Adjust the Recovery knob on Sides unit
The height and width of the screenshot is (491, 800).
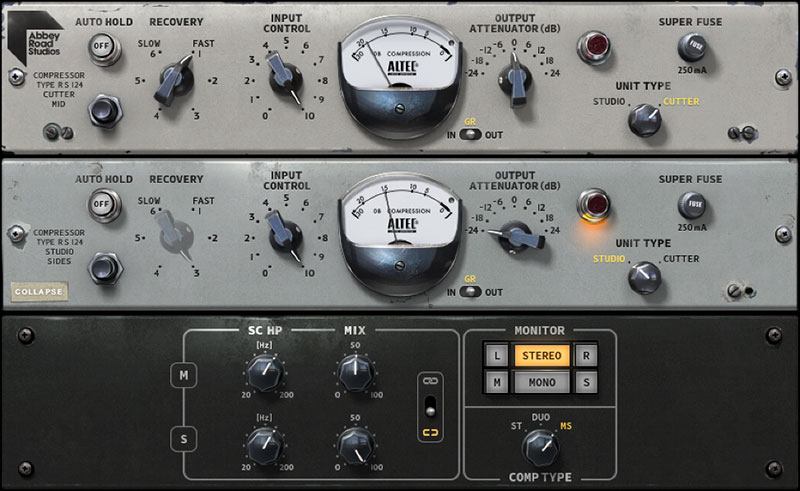click(x=173, y=236)
